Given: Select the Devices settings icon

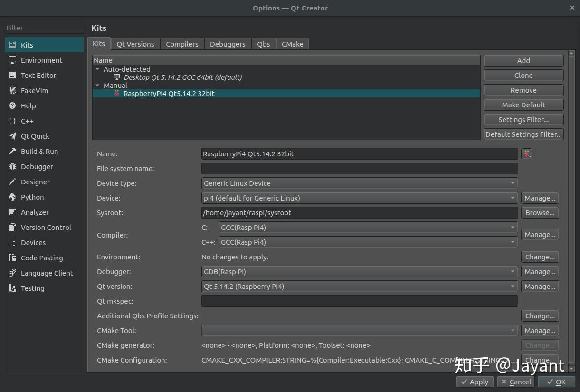Looking at the screenshot, I should (x=33, y=242).
